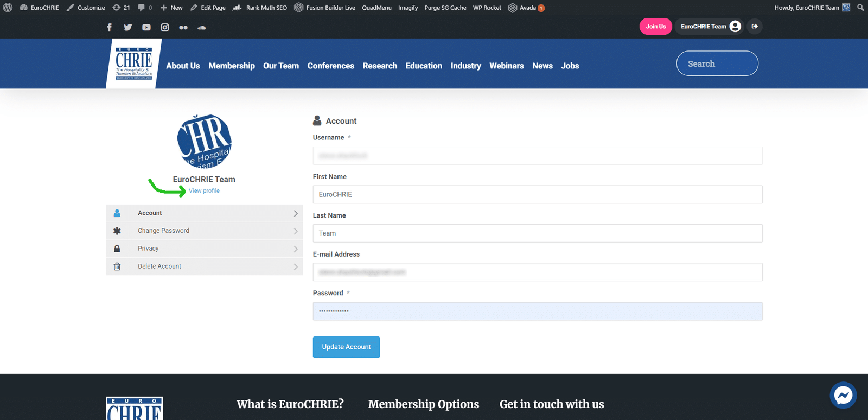Click Purge SG Cache
Image resolution: width=868 pixels, height=420 pixels.
click(x=445, y=8)
